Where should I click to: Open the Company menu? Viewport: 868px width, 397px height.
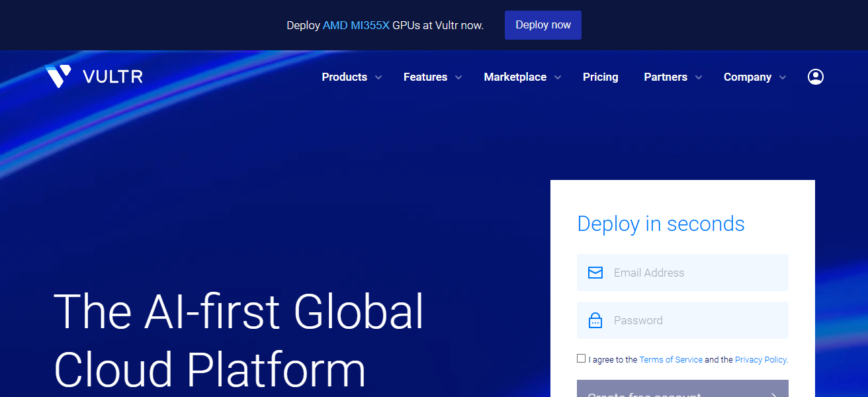click(748, 77)
